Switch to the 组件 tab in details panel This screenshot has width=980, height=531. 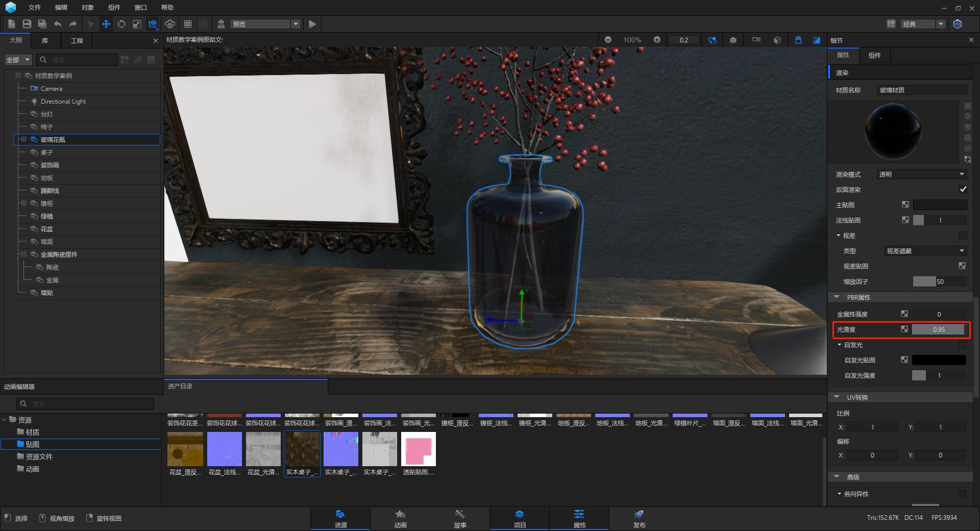874,55
